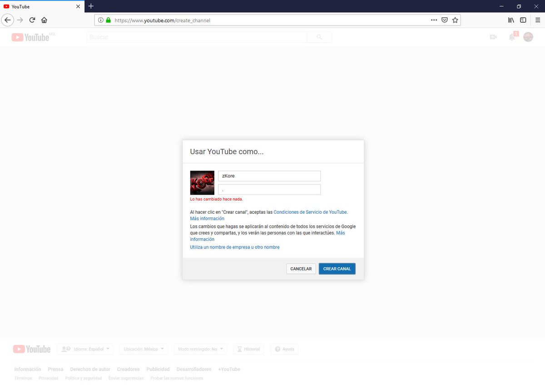Open the account avatar menu
This screenshot has width=545, height=392.
tap(528, 37)
